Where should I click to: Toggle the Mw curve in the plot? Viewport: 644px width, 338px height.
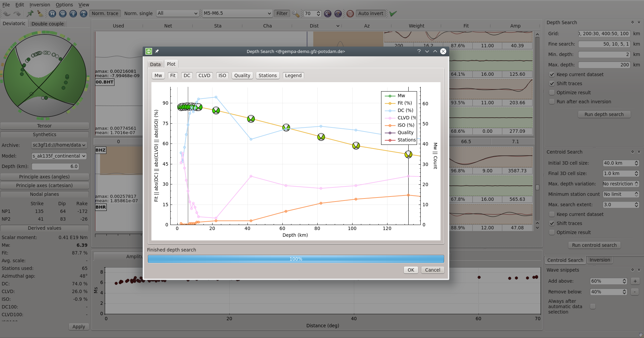pyautogui.click(x=158, y=75)
